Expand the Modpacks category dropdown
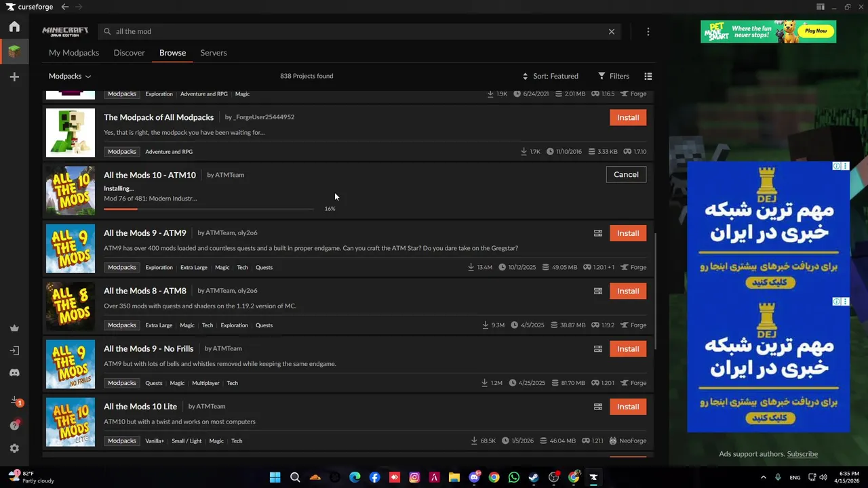The image size is (868, 488). pos(70,76)
